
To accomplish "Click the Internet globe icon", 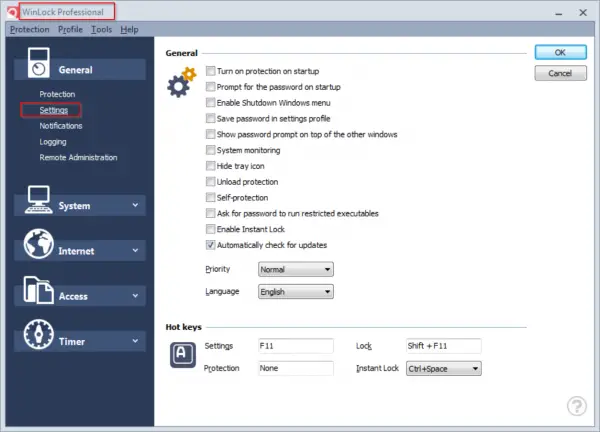I will [x=38, y=244].
